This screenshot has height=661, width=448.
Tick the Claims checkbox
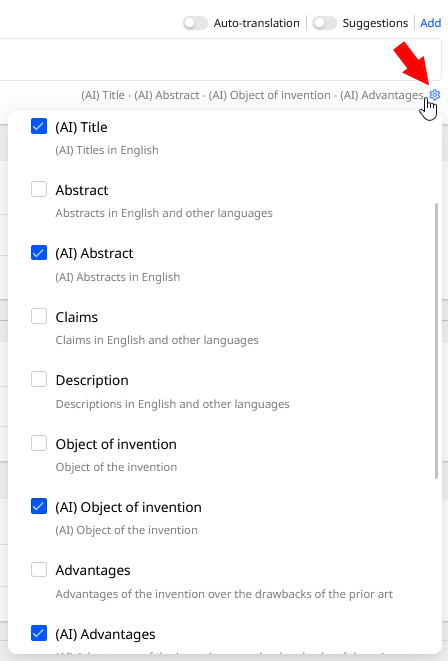(x=39, y=316)
